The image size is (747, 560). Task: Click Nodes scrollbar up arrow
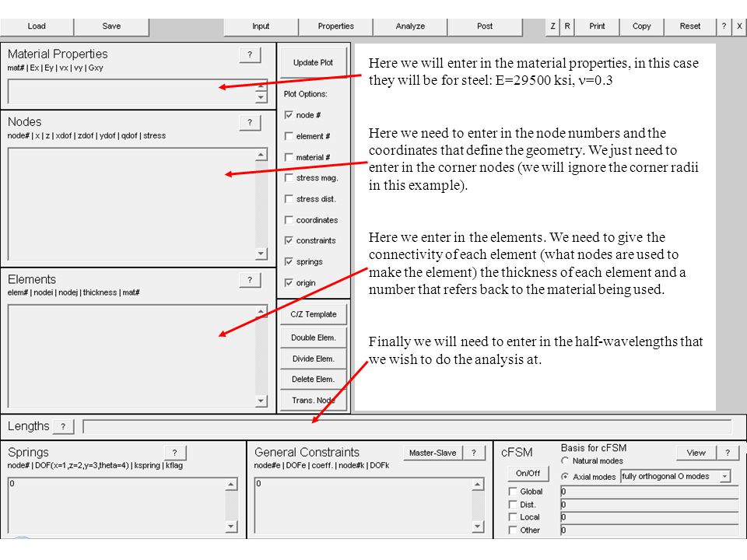[261, 155]
